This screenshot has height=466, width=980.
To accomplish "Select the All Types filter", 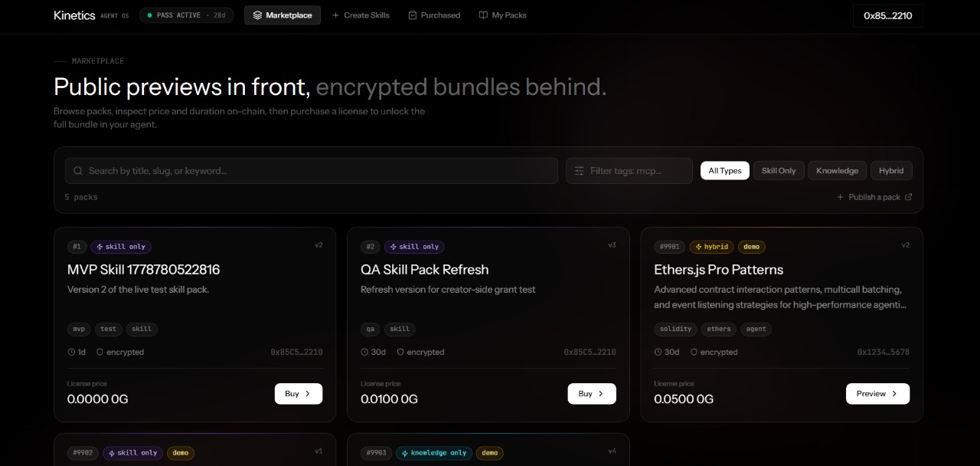I will coord(725,171).
